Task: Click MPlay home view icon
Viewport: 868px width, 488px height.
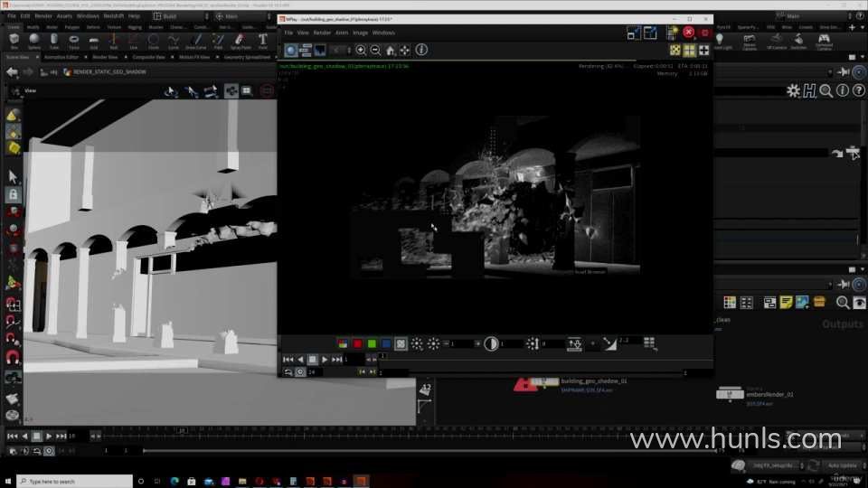Action: pos(391,51)
